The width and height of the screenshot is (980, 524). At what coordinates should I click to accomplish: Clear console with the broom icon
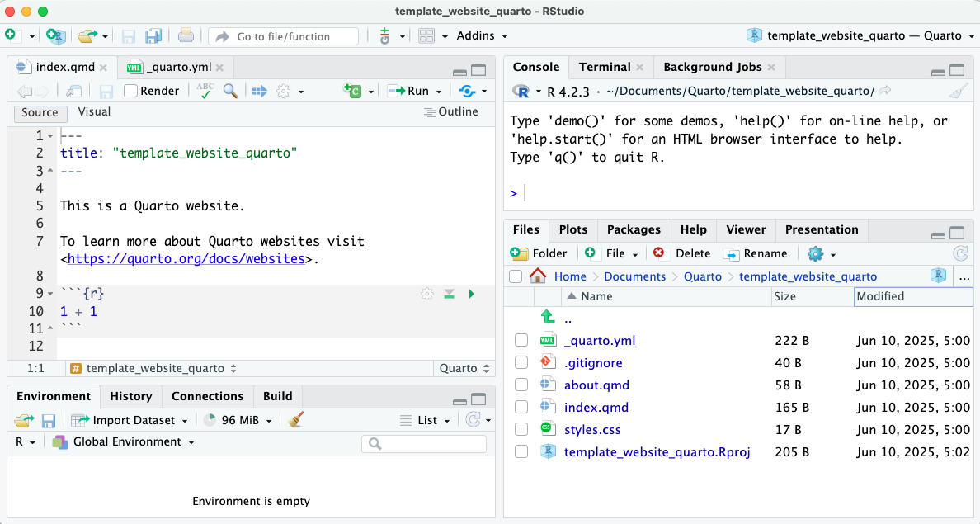pos(957,91)
